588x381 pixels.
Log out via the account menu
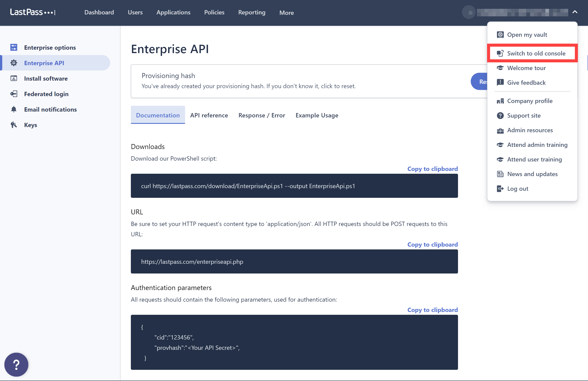point(532,189)
